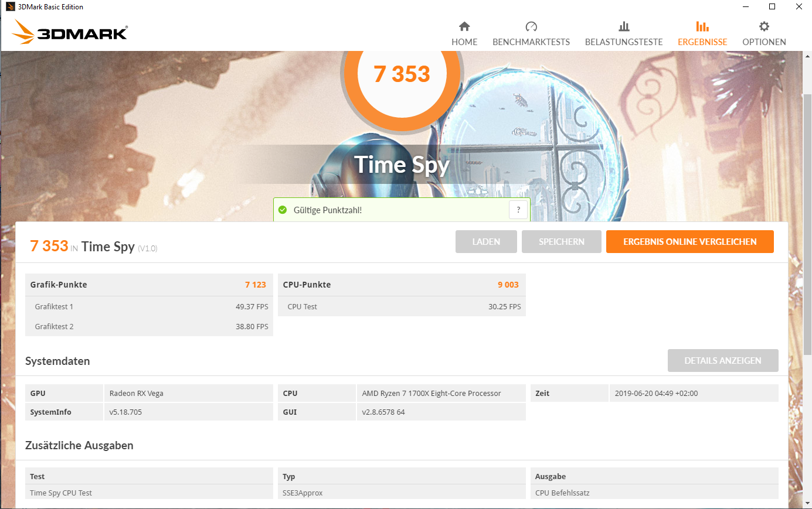This screenshot has height=509, width=812.
Task: Open the OPTIONEN tab label
Action: tap(764, 42)
